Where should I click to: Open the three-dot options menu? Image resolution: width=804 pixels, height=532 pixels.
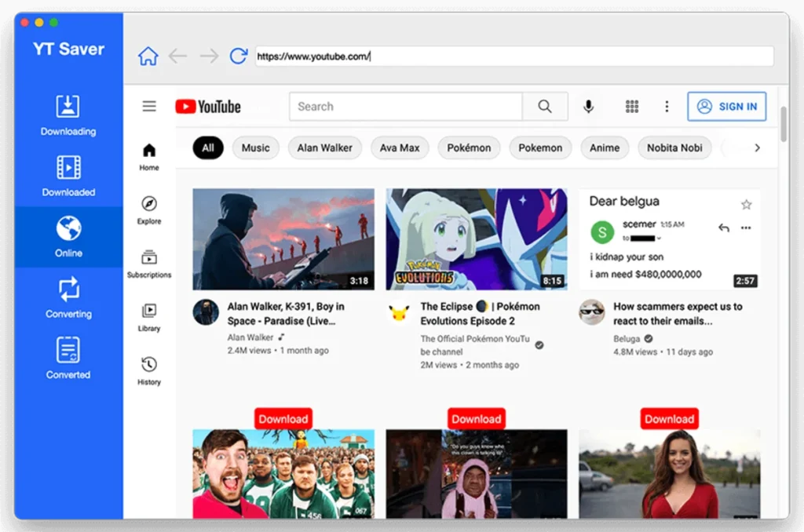667,106
